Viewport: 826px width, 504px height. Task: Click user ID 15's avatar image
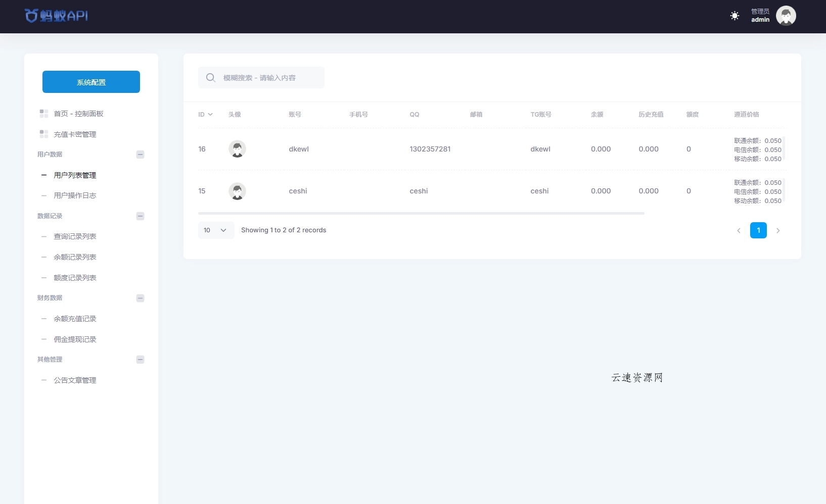pyautogui.click(x=238, y=191)
